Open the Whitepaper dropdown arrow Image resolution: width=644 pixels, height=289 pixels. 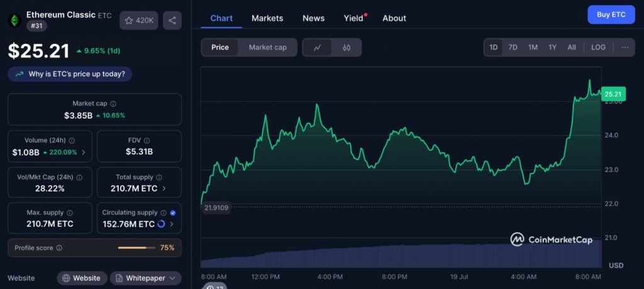point(172,278)
